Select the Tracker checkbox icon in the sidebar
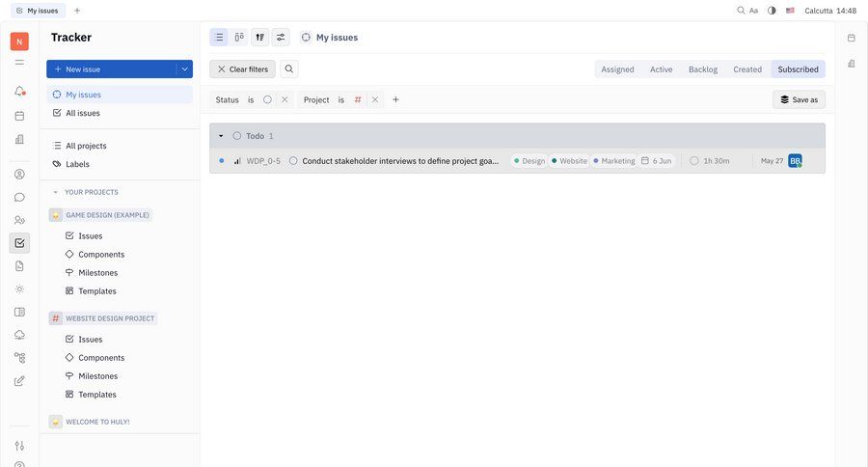The height and width of the screenshot is (467, 868). coord(19,242)
